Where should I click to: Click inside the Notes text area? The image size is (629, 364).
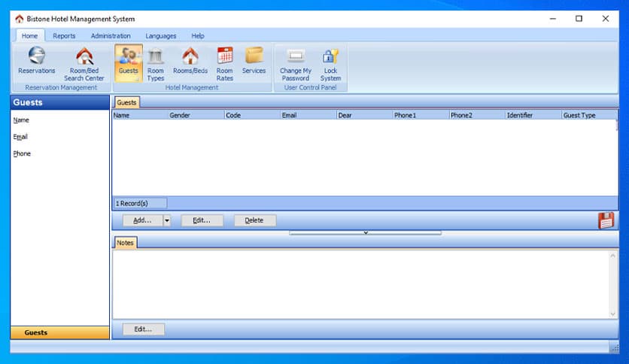pyautogui.click(x=361, y=284)
